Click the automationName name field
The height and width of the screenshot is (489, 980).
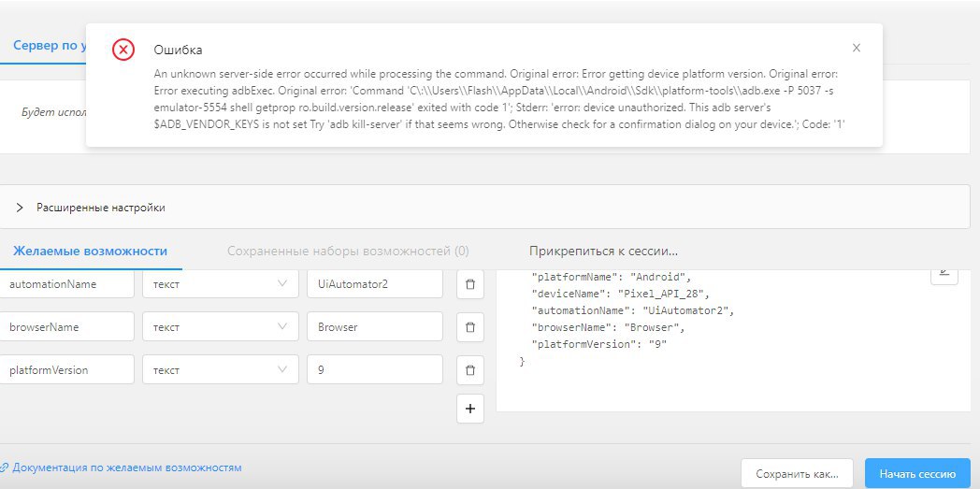point(67,284)
